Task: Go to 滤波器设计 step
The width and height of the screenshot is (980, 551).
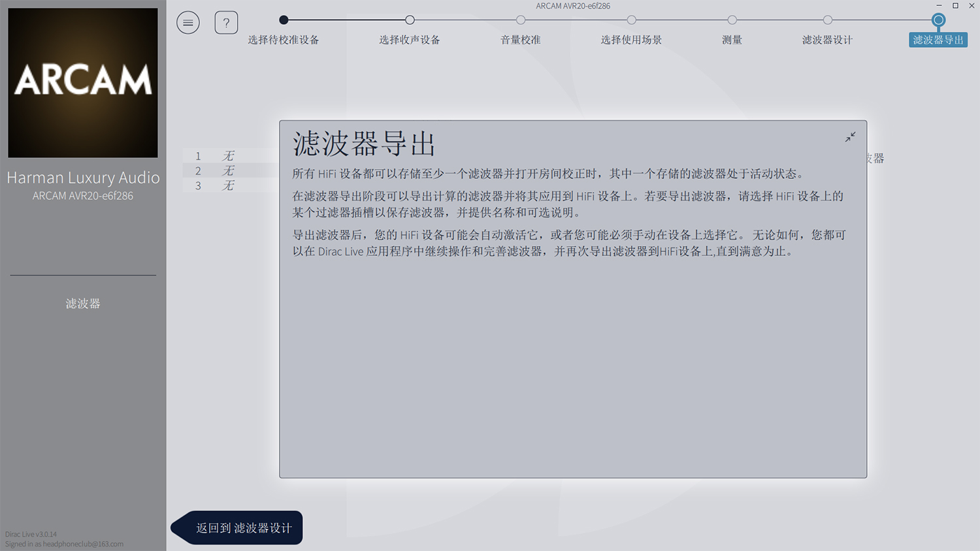Action: pyautogui.click(x=828, y=40)
